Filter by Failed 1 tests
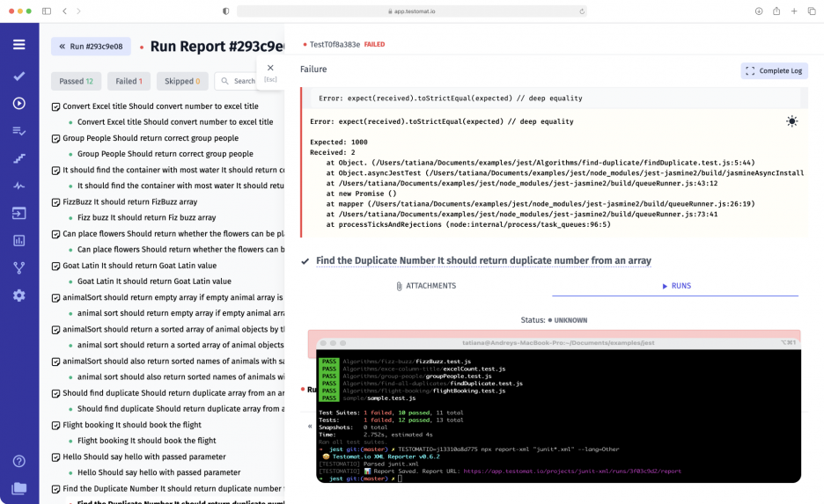This screenshot has width=824, height=504. coord(129,81)
